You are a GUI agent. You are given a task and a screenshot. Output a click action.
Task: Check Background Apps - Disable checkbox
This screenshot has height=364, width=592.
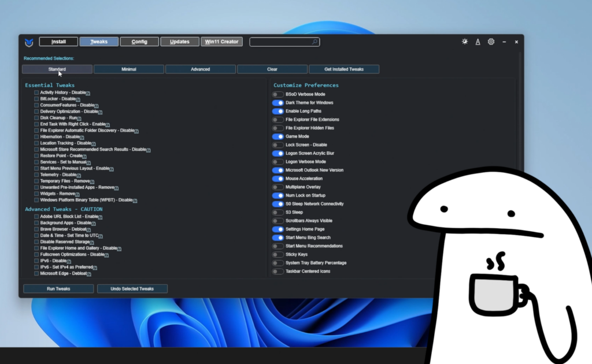click(36, 223)
